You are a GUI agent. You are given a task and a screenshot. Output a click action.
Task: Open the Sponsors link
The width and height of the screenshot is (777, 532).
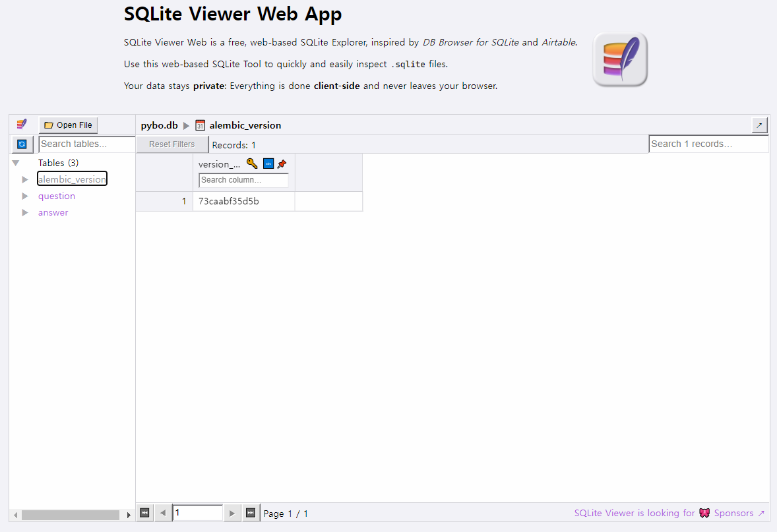tap(732, 513)
